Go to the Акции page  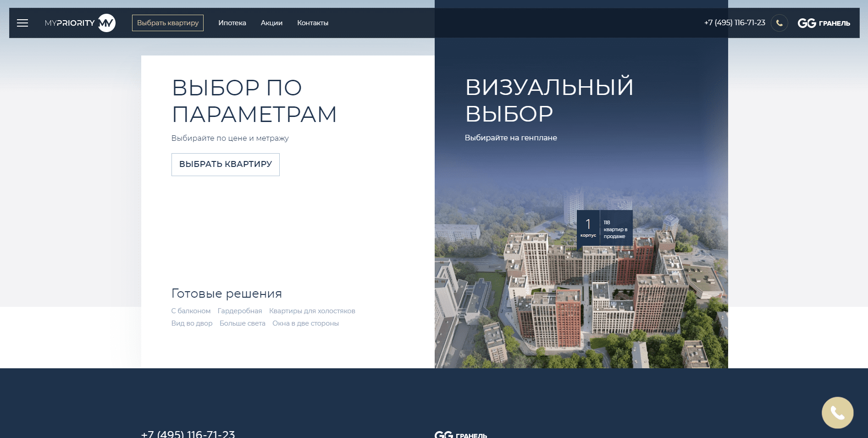(x=271, y=23)
